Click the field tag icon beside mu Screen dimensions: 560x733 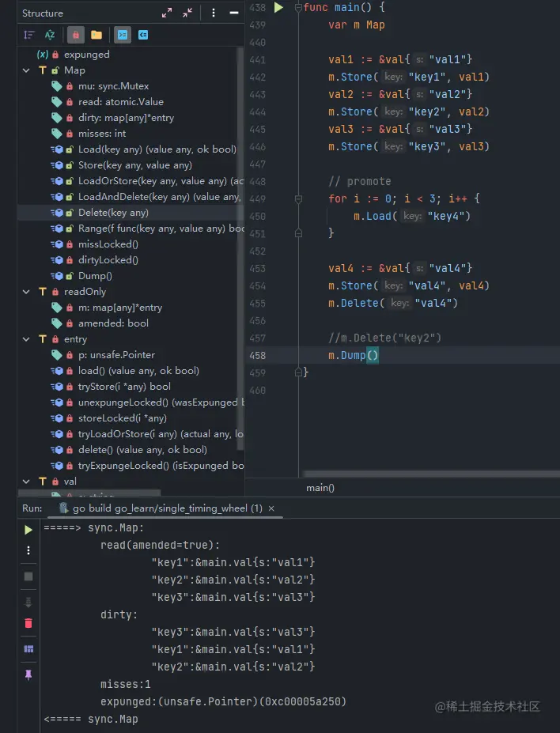57,86
